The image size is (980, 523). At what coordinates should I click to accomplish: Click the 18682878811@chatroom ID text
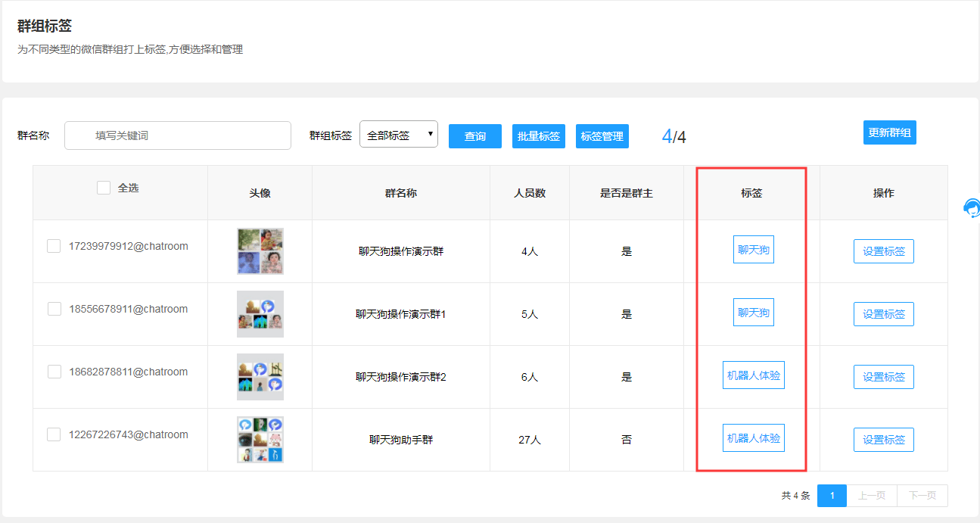point(129,372)
